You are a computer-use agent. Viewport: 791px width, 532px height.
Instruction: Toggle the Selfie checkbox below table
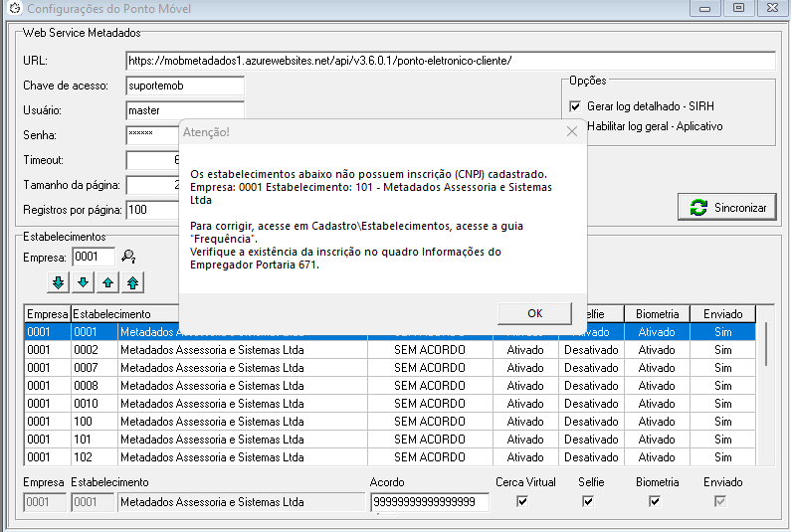coord(589,502)
